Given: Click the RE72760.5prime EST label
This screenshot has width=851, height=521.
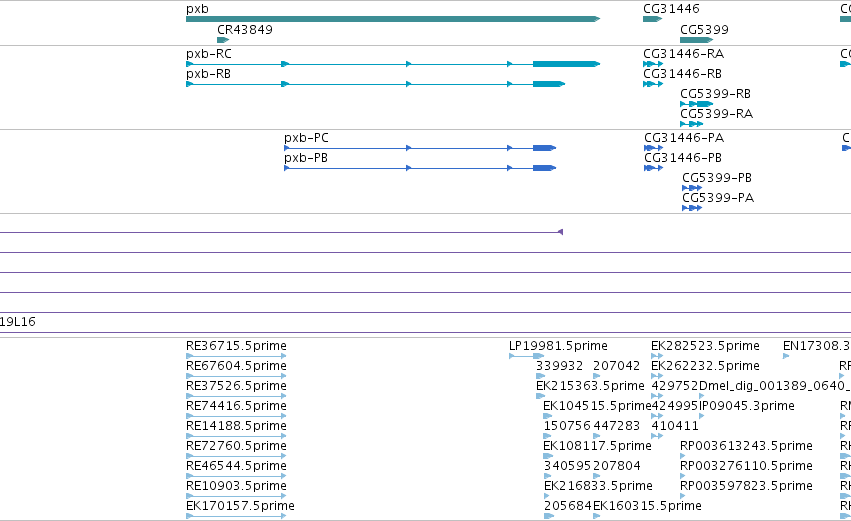Looking at the screenshot, I should pos(236,446).
